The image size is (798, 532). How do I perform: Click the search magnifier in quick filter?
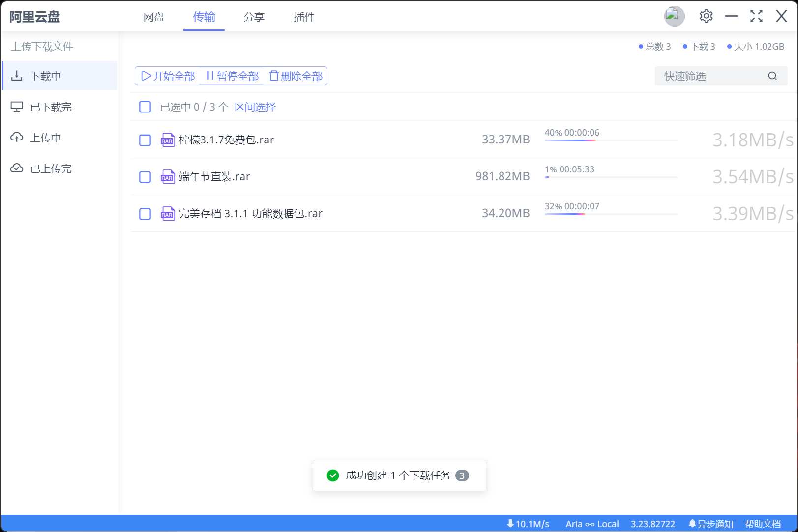[x=772, y=76]
